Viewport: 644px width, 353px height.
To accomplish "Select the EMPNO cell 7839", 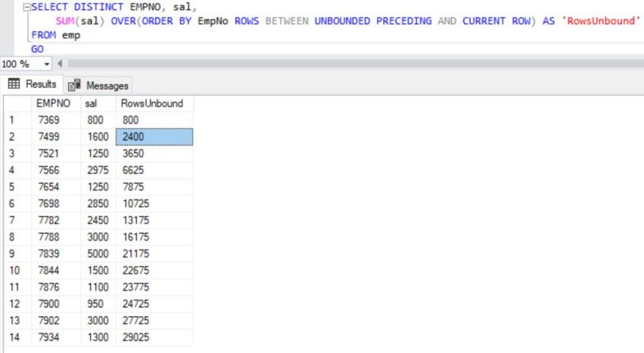I will (50, 254).
